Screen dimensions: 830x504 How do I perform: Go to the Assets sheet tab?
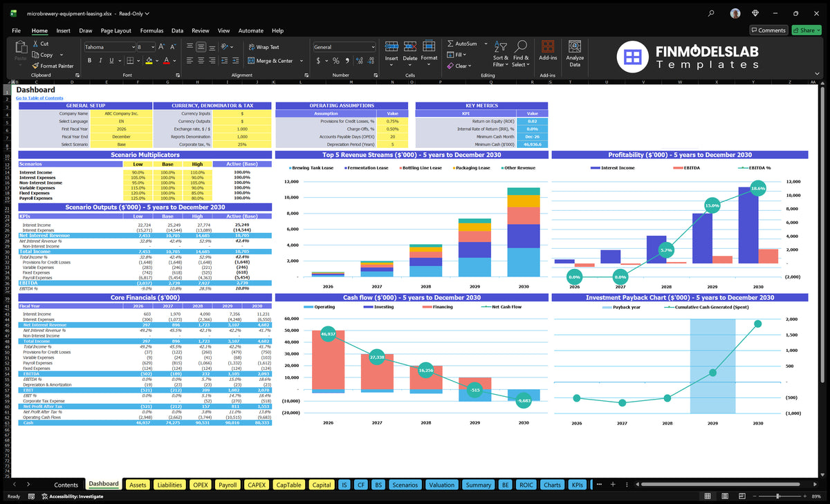click(138, 485)
